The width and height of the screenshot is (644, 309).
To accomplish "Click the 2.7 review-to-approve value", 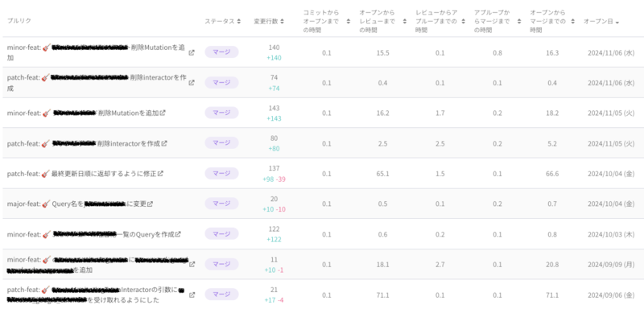I will click(440, 265).
